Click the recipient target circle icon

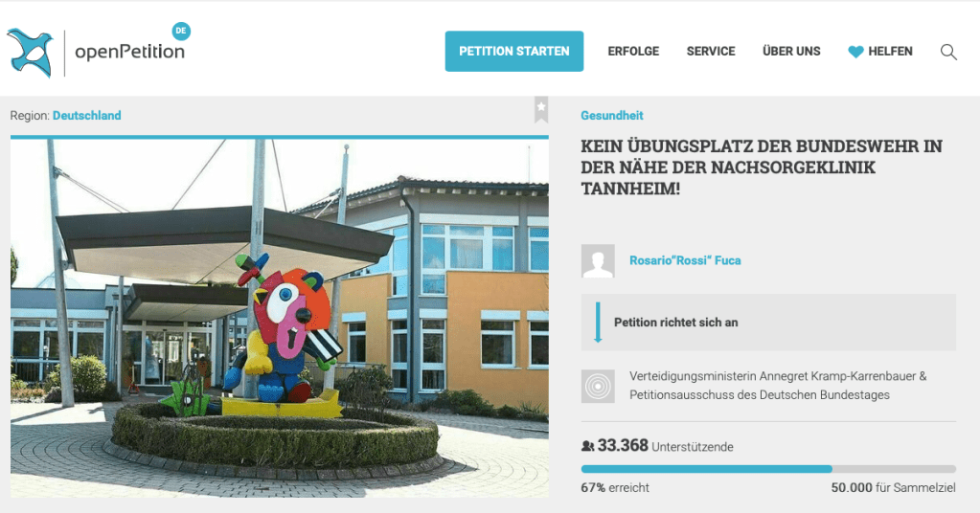point(598,386)
